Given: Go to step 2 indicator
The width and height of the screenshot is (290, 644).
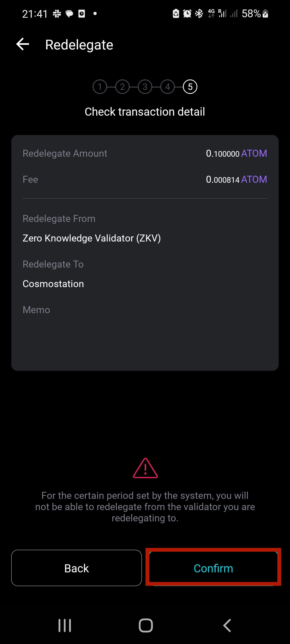Looking at the screenshot, I should (x=122, y=87).
